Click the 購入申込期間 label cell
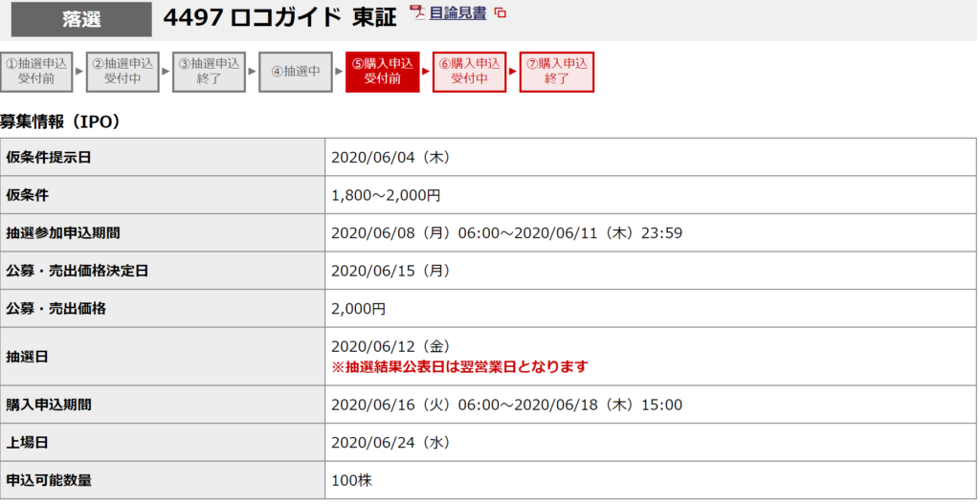Screen dimensions: 980x504 [163, 405]
